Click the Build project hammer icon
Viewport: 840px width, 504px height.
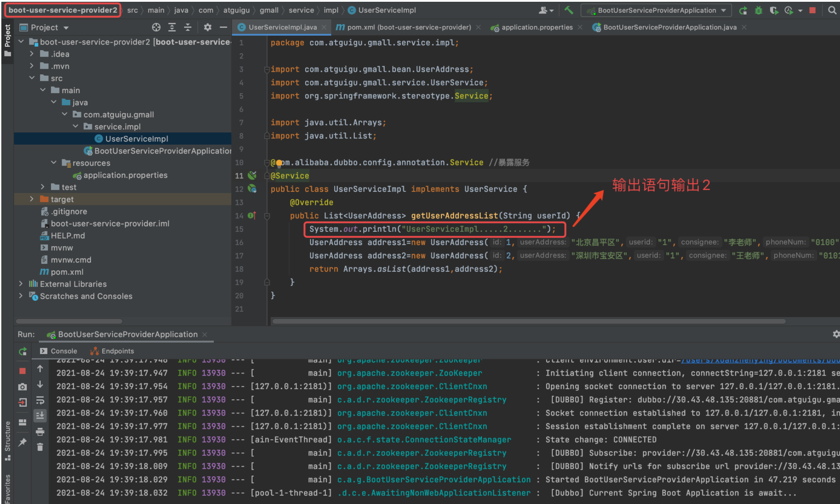pos(569,10)
